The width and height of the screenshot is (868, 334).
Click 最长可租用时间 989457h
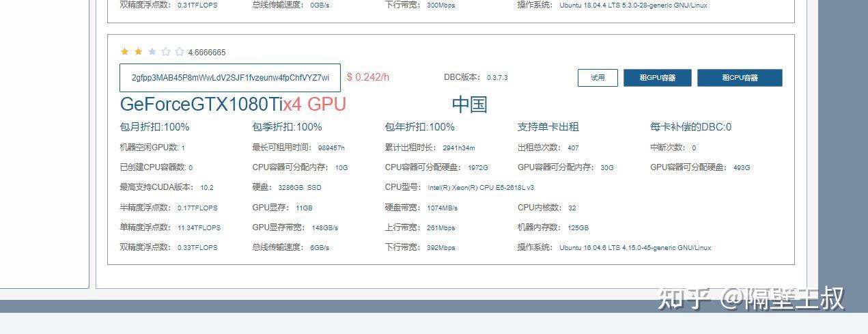(298, 148)
